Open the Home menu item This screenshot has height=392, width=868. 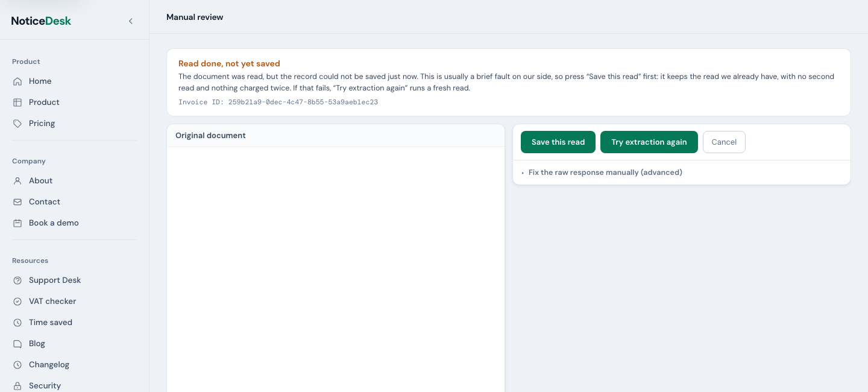75,81
